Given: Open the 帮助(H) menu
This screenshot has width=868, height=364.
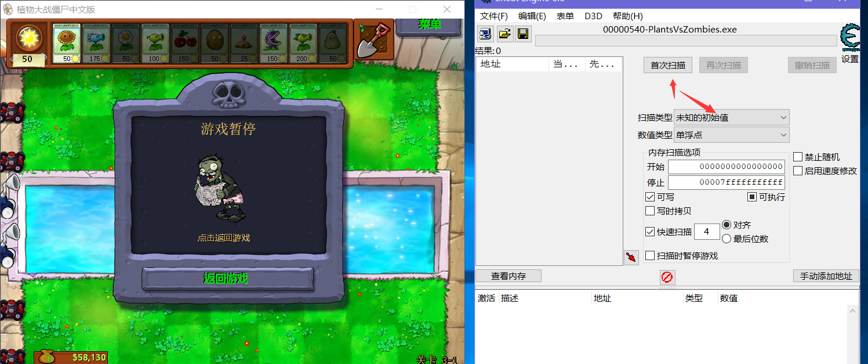Looking at the screenshot, I should pos(628,16).
